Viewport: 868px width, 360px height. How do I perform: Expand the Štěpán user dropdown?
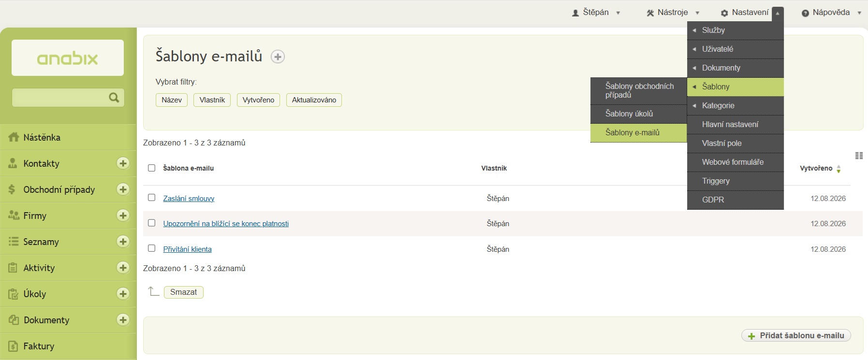click(x=596, y=13)
